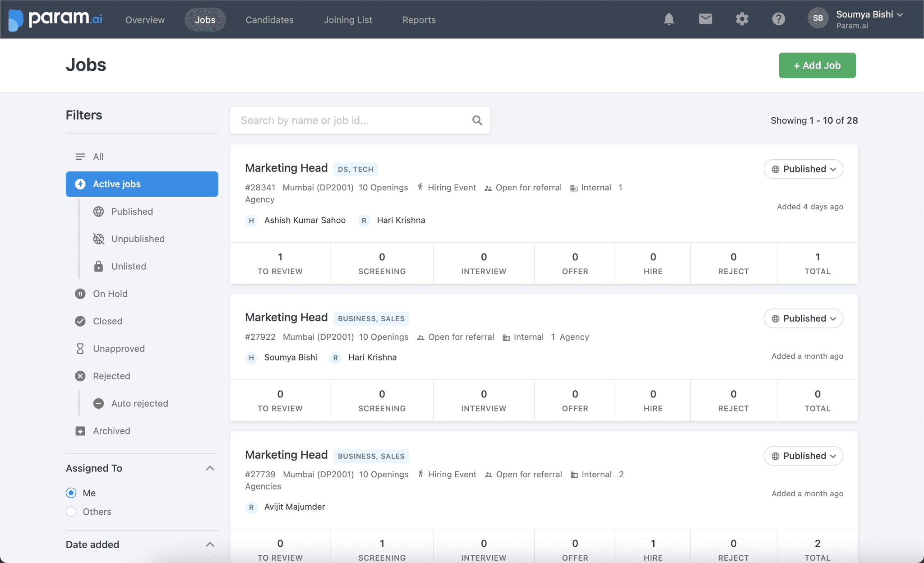Open the Reports tab
Screen dimensions: 924x563
tap(419, 20)
